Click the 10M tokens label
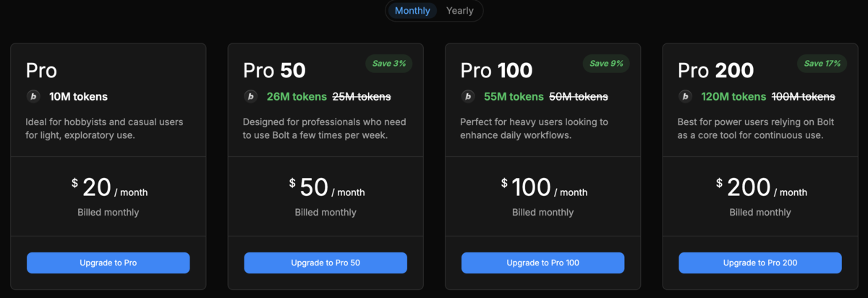Viewport: 868px width, 298px height. click(78, 96)
